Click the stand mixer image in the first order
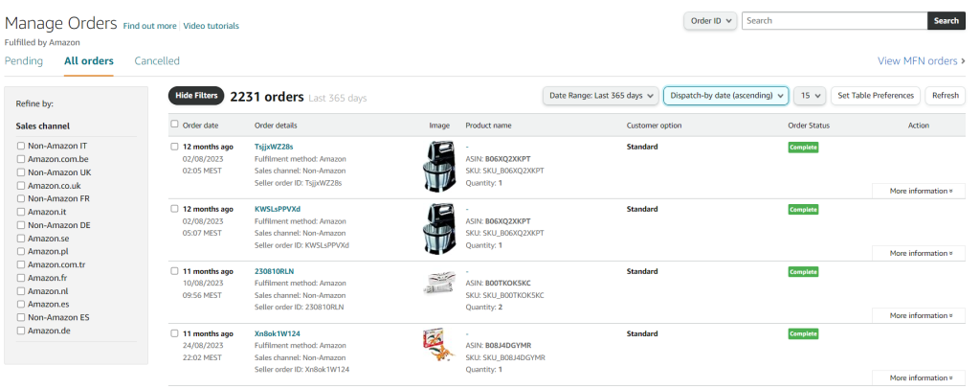Viewport: 980px width, 389px height. click(439, 167)
